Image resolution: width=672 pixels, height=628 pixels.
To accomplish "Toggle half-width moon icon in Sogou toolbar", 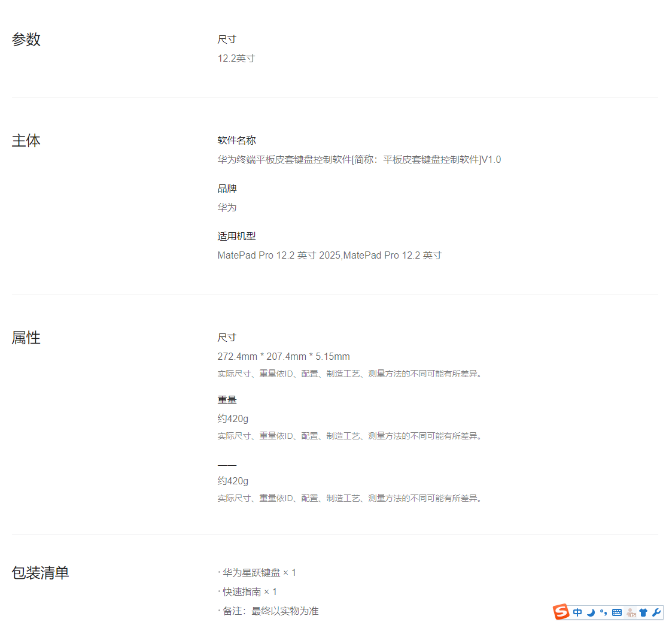I will click(591, 612).
